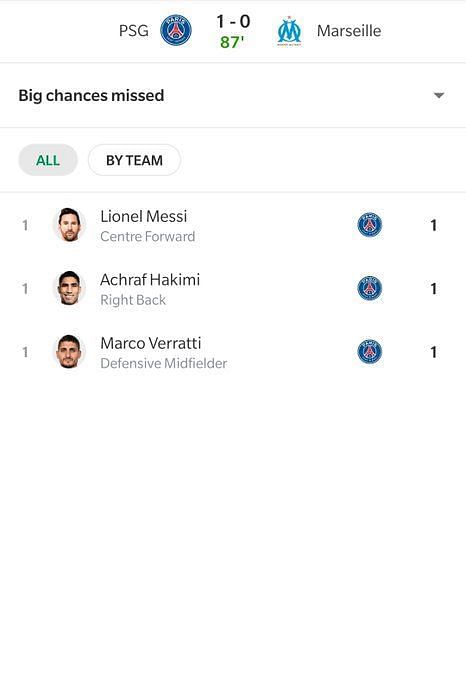Click the Marco Verratti name

click(150, 343)
